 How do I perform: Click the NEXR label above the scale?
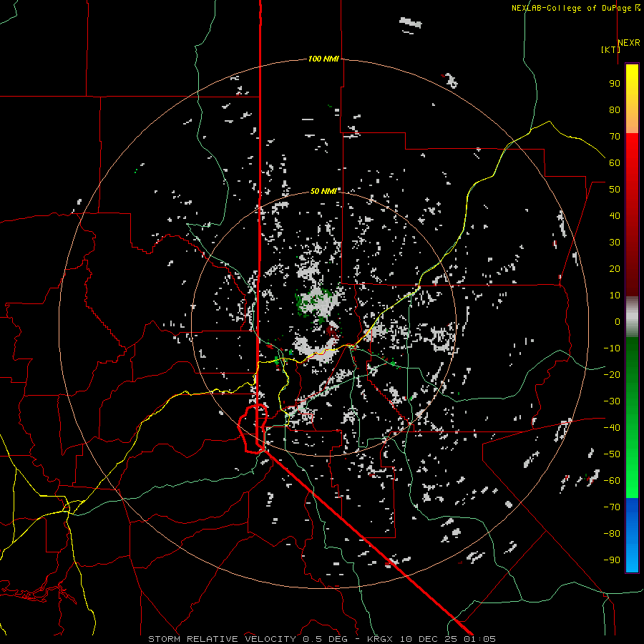tap(629, 43)
